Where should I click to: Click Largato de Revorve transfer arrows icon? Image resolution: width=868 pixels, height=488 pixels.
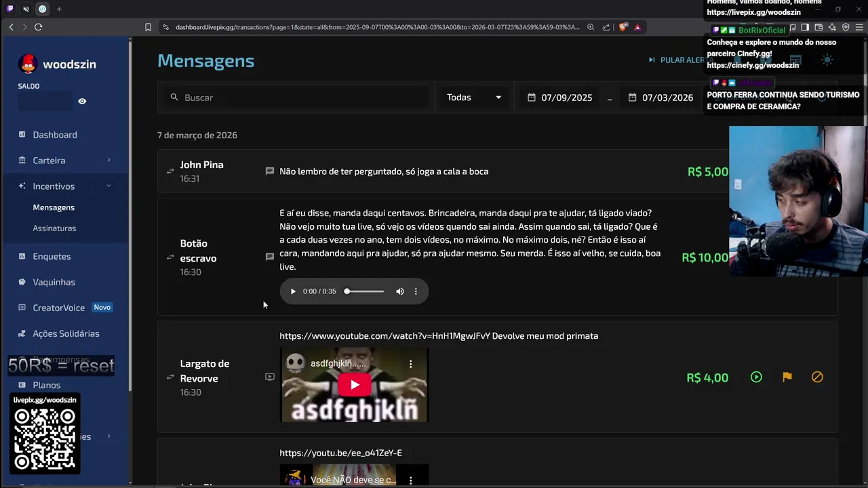(170, 377)
